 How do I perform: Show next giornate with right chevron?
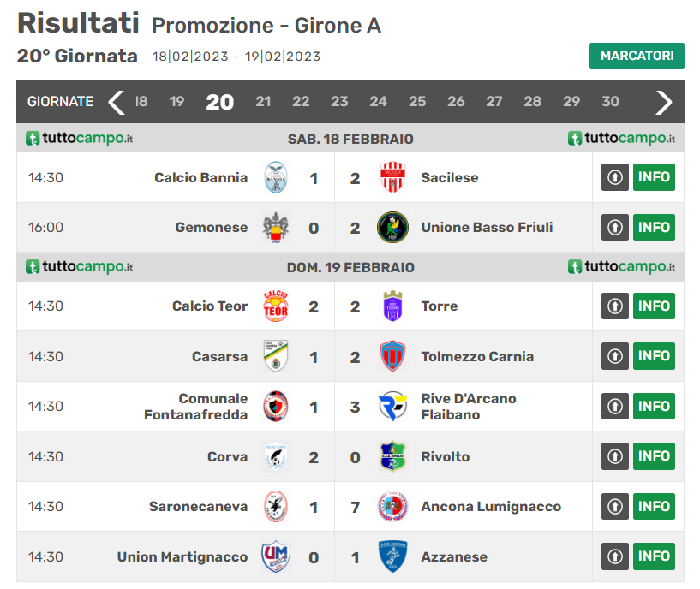[x=664, y=102]
